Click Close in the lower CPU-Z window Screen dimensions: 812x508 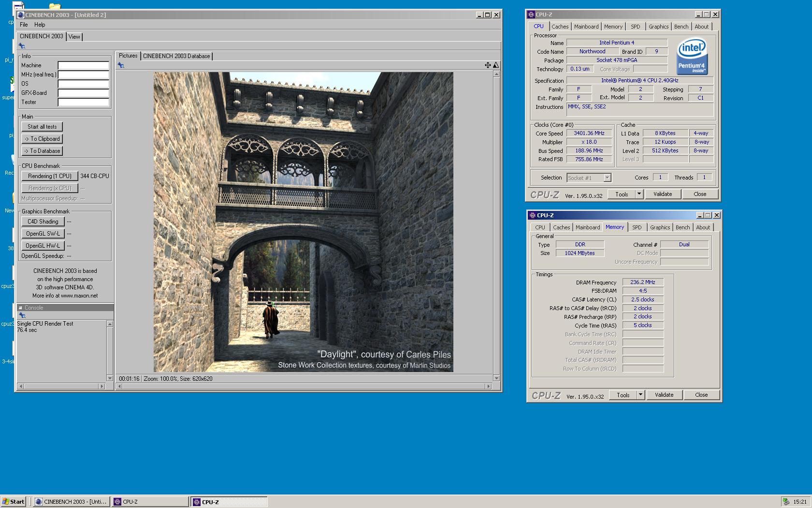point(701,395)
